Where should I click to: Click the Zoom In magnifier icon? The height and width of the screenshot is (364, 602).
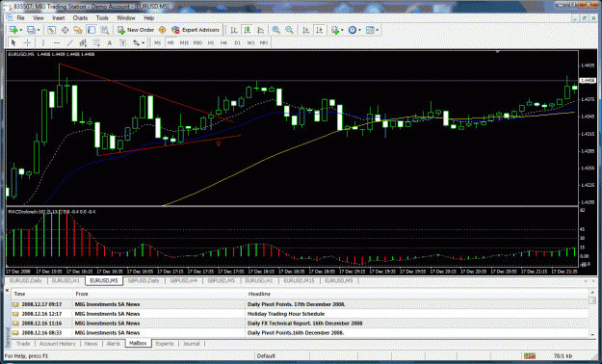point(275,30)
